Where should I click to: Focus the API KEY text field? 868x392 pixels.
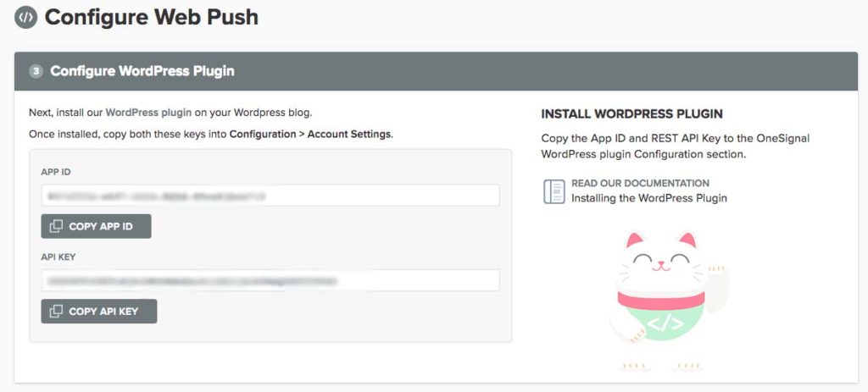pyautogui.click(x=270, y=280)
